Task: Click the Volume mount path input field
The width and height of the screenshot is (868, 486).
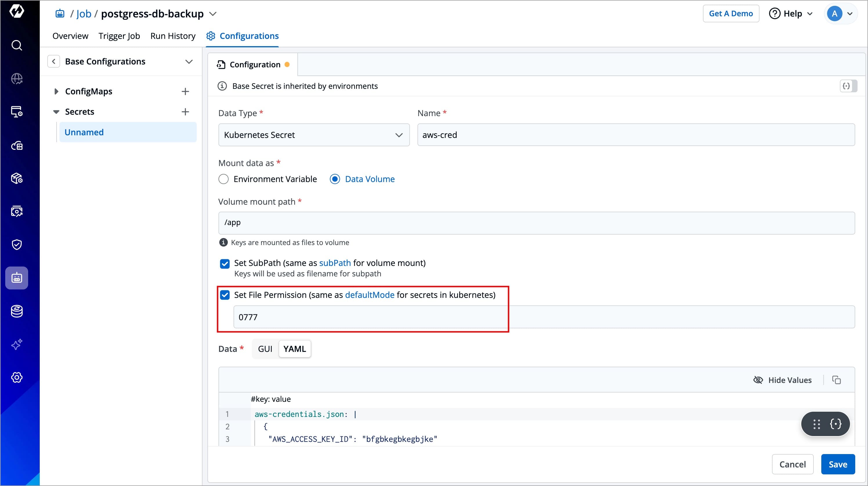Action: point(536,223)
